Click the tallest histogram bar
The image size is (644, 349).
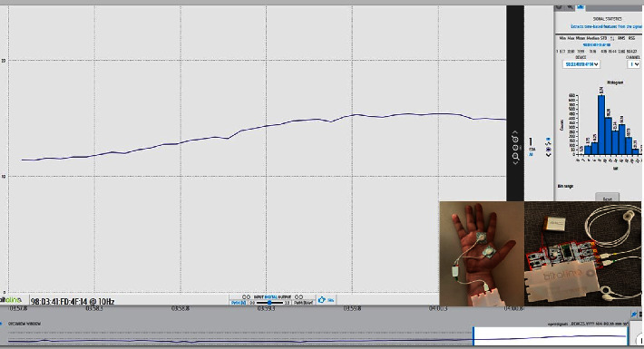coord(601,125)
